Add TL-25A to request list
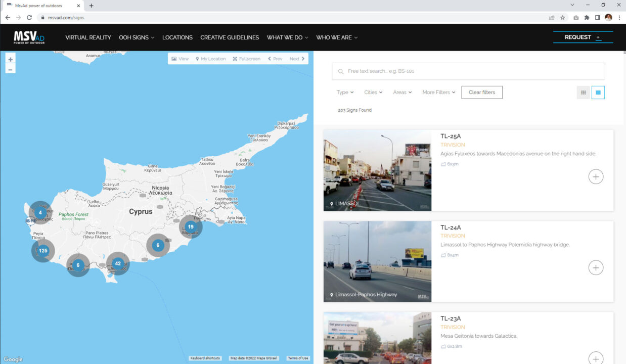The image size is (626, 364). (596, 176)
